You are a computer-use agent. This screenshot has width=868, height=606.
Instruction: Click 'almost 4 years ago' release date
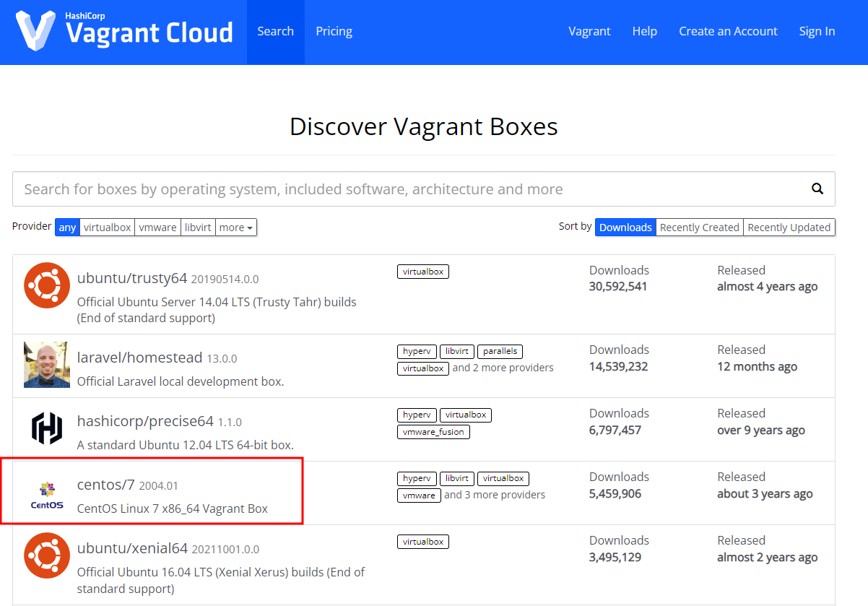tap(767, 286)
